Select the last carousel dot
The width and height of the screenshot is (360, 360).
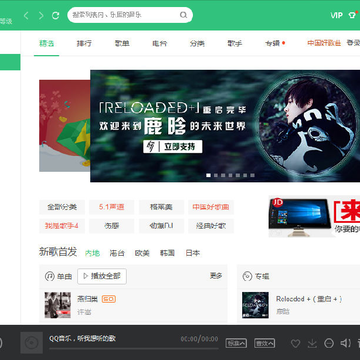click(252, 175)
